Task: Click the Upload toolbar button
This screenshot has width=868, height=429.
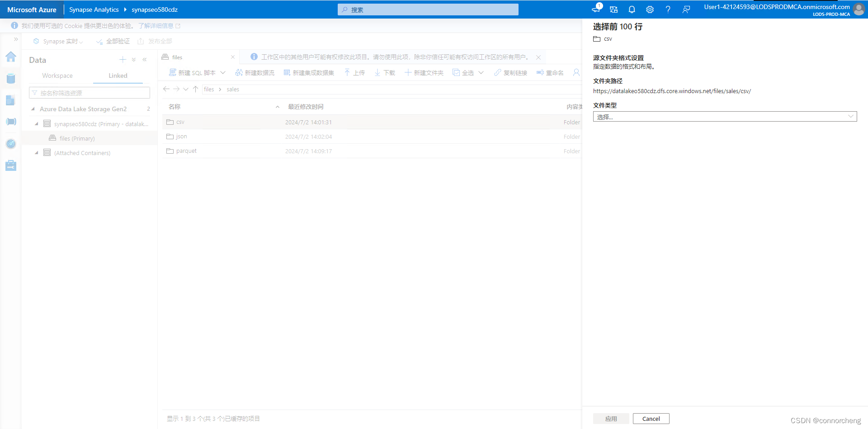Action: (354, 73)
